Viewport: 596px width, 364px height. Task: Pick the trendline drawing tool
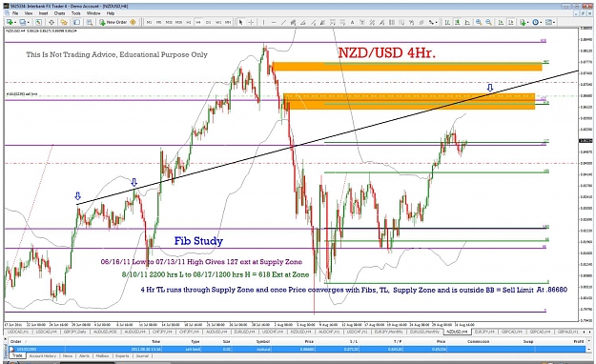tap(283, 23)
